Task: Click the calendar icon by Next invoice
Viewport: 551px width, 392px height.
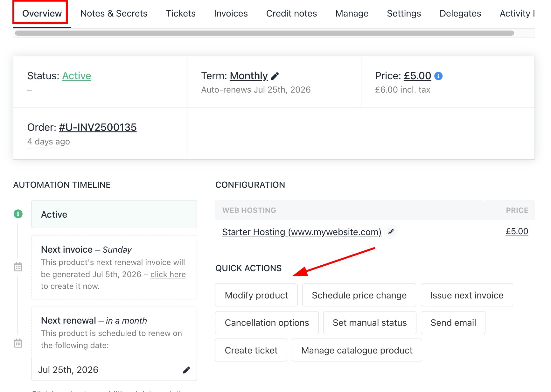Action: tap(18, 267)
